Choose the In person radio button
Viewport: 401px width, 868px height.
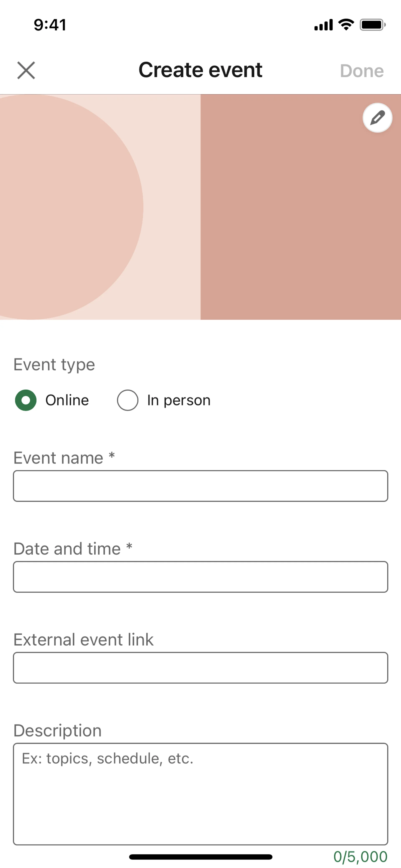click(x=128, y=400)
